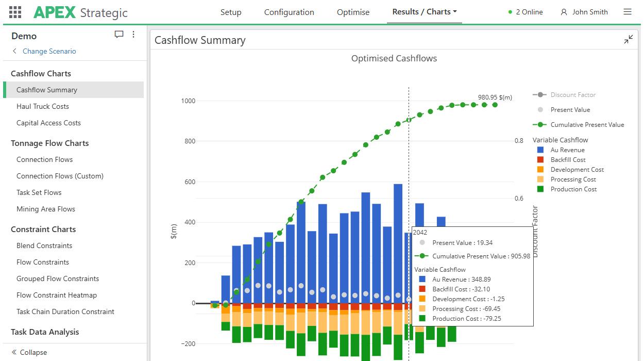644x361 pixels.
Task: Open Haul Truck Costs chart
Action: point(43,106)
